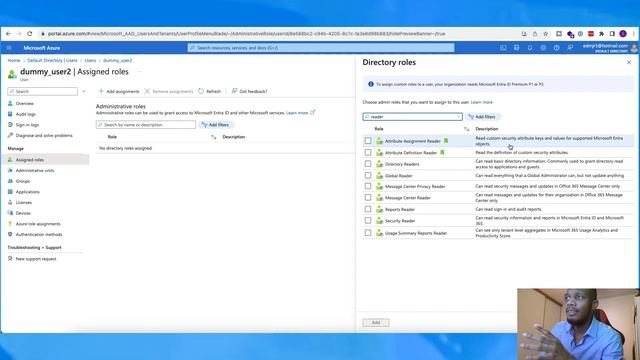Open Overview in the user menu

click(24, 104)
